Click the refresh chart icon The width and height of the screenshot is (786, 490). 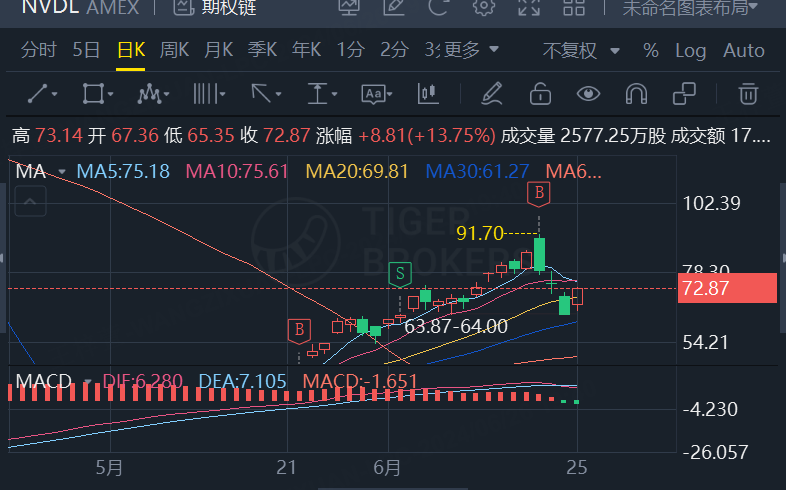click(x=439, y=7)
